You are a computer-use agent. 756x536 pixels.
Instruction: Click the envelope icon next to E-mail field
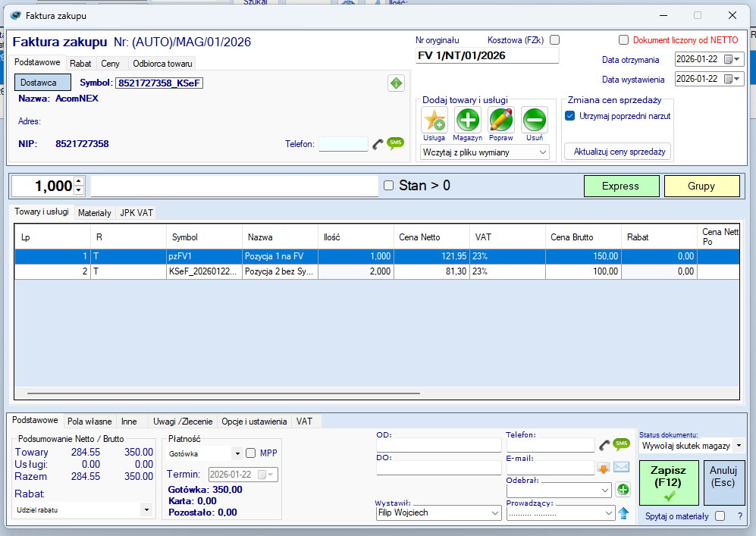click(622, 468)
